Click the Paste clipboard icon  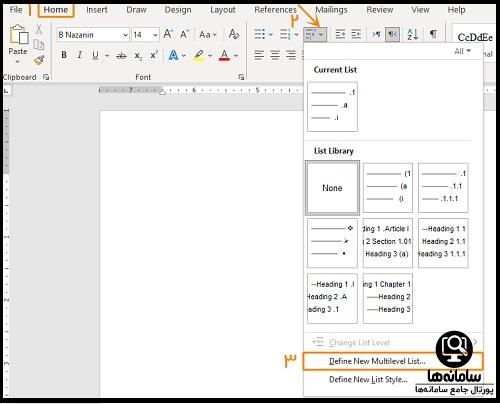(x=19, y=35)
